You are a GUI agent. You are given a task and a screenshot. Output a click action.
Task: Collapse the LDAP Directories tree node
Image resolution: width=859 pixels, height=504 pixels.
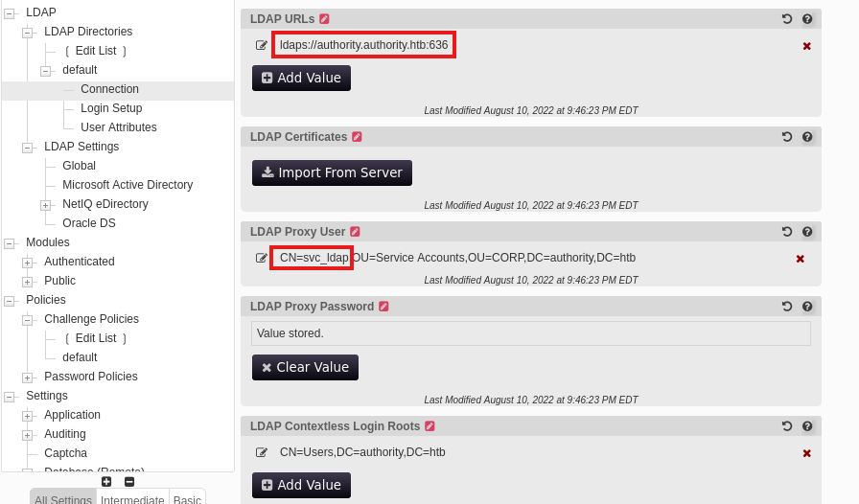pyautogui.click(x=27, y=33)
